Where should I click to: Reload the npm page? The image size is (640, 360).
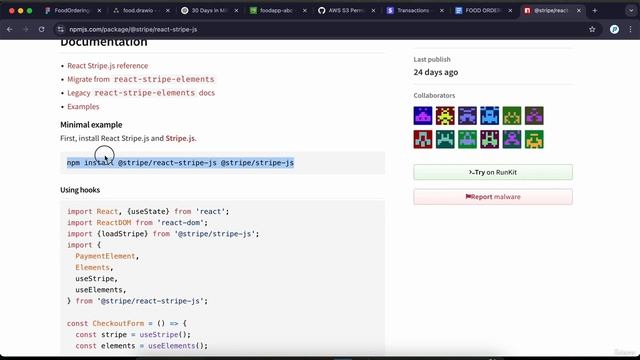pos(41,29)
